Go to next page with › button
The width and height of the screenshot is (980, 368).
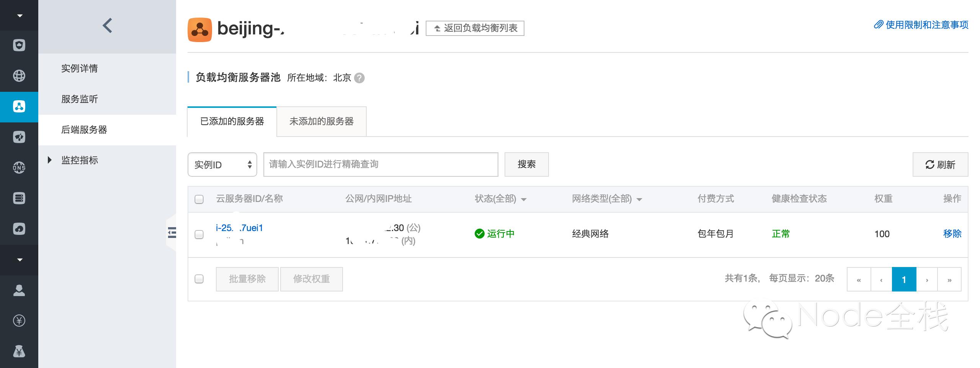click(927, 280)
